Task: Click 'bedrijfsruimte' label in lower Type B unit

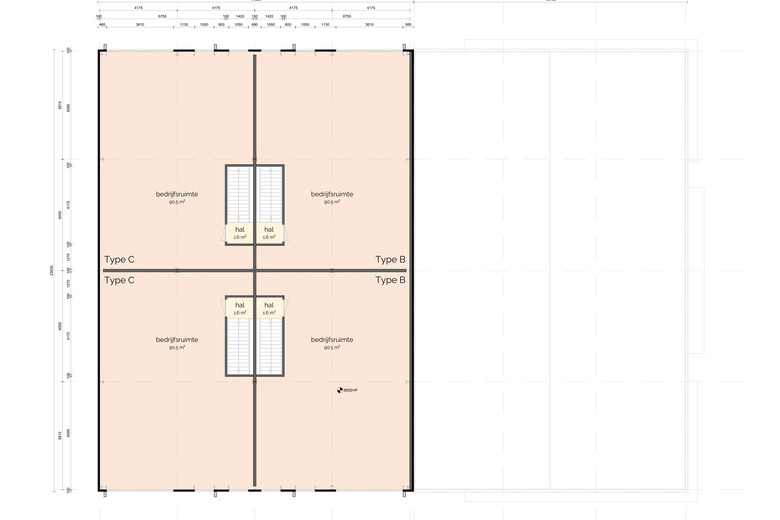Action: click(332, 339)
